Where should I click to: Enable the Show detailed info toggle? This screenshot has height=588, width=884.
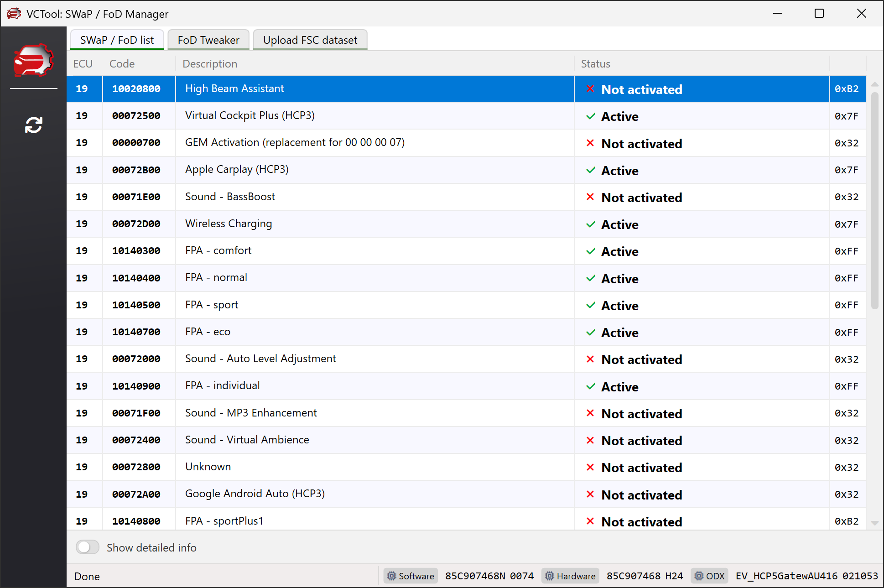click(88, 547)
